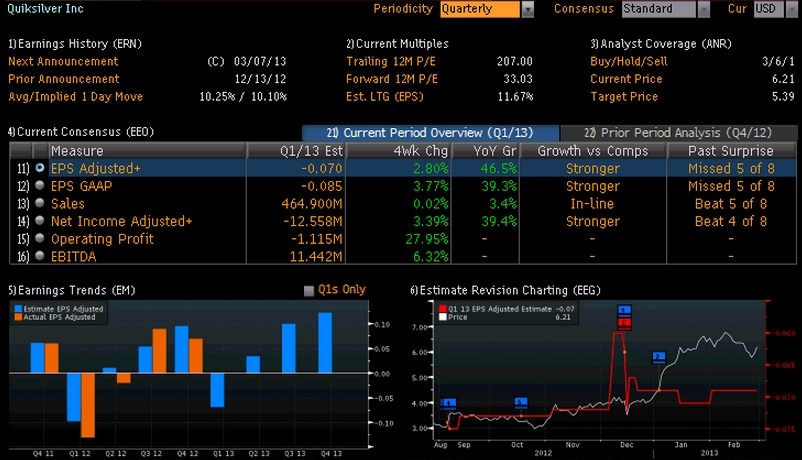Click the Current Price label
Screen dimensions: 802x460
[x=626, y=79]
